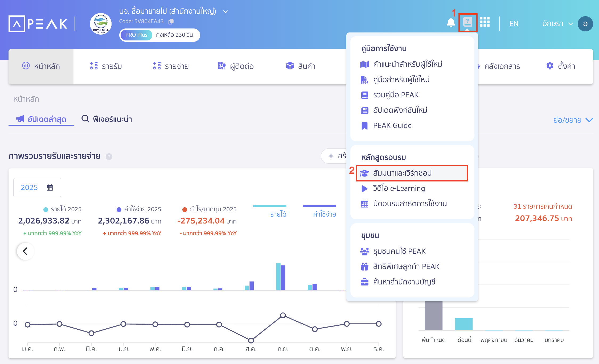Toggle the กำไร/ขาดทุน 2025 legend marker
The height and width of the screenshot is (364, 599).
click(185, 209)
